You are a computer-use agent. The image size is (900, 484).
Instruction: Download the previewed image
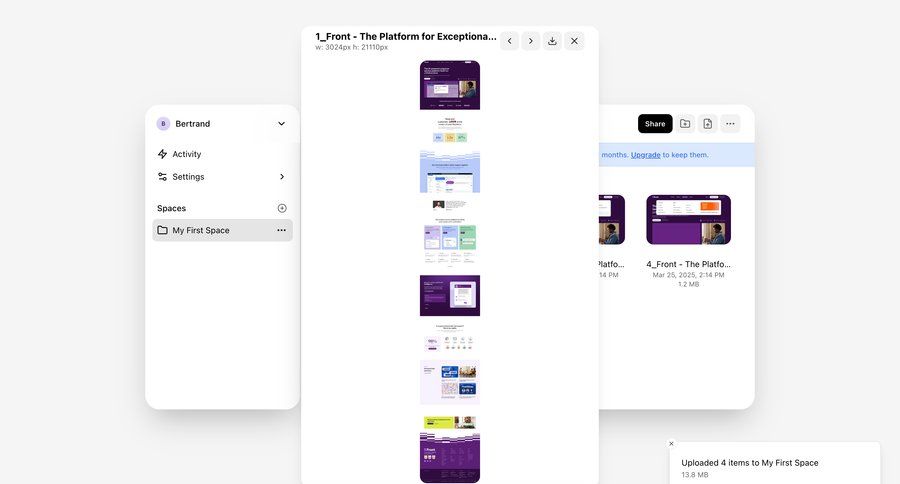[x=552, y=41]
